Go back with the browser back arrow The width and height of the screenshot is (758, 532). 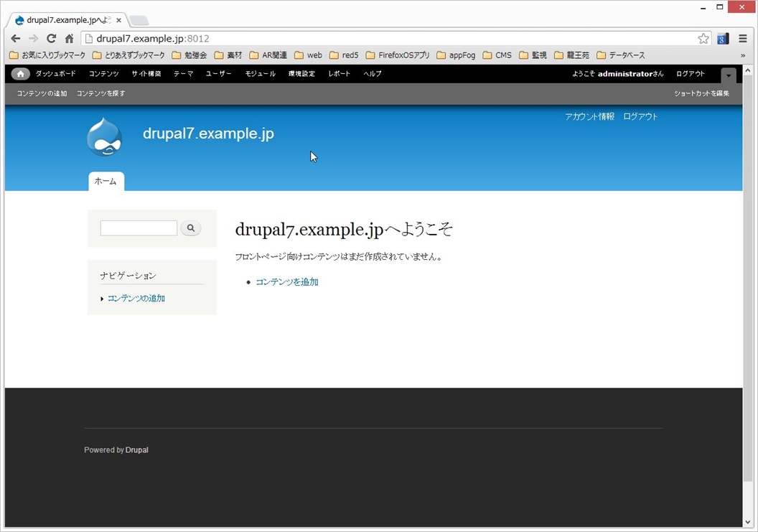point(16,39)
